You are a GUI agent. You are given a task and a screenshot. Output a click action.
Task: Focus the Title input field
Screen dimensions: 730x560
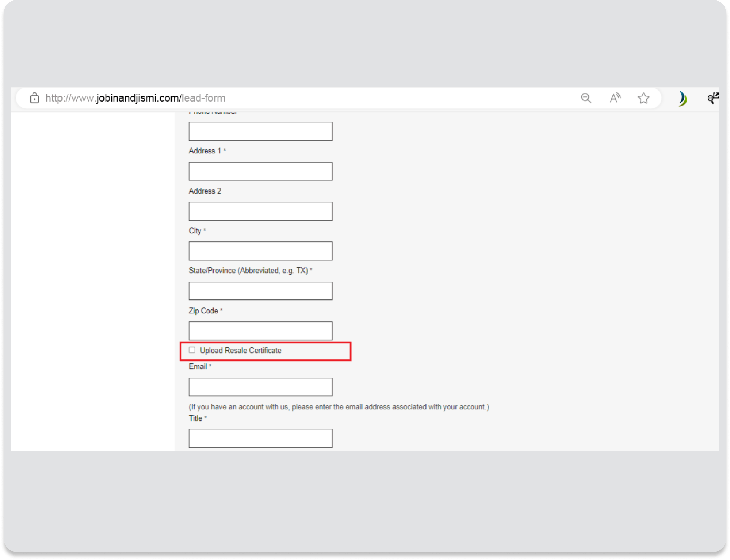coord(260,438)
